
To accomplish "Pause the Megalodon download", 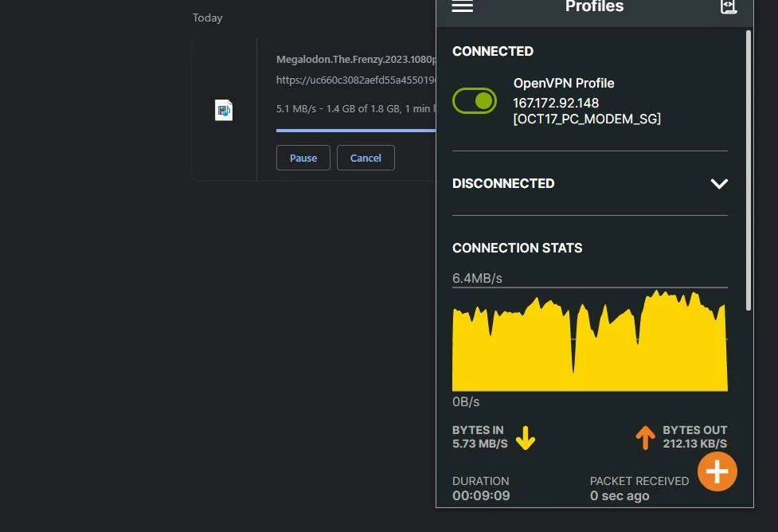I will [303, 158].
